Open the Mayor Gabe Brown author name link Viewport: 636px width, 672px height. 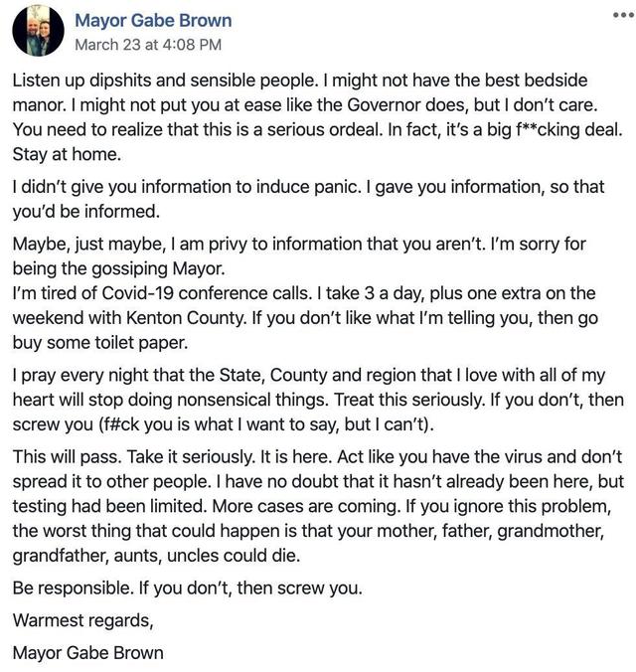[x=152, y=20]
